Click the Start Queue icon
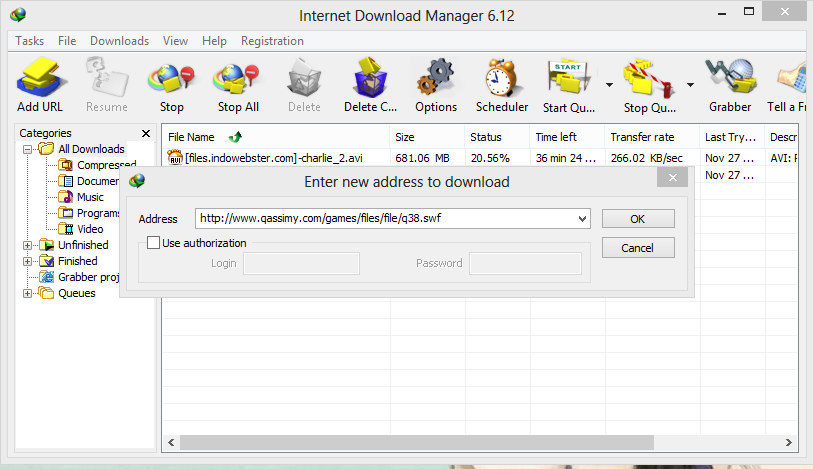 (568, 78)
